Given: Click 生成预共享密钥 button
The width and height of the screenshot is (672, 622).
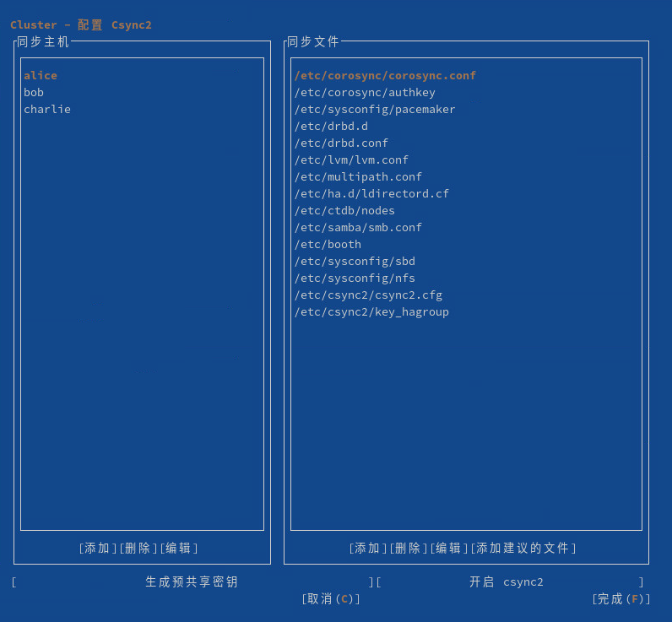Looking at the screenshot, I should 192,581.
